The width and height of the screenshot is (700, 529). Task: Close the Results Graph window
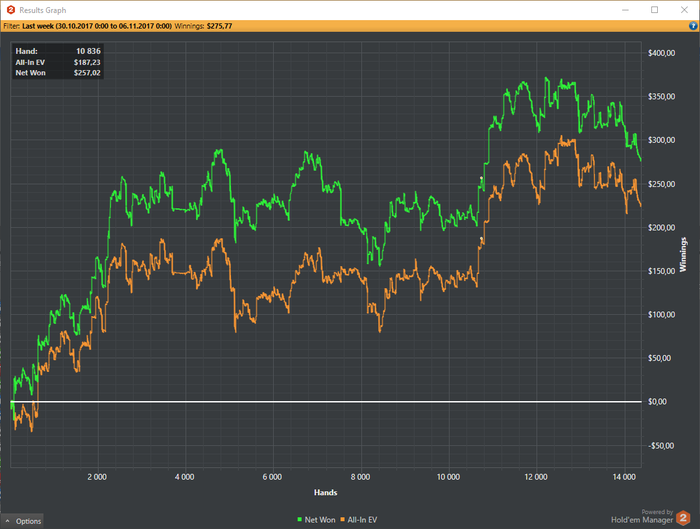click(684, 10)
